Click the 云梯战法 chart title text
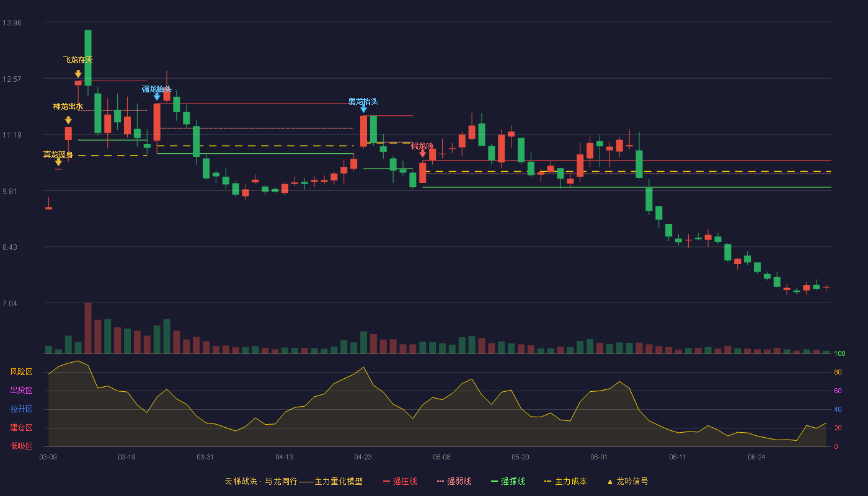 (x=293, y=481)
